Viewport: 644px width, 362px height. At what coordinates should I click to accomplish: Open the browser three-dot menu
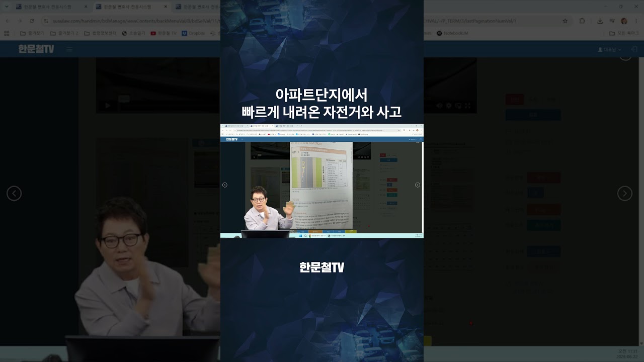click(x=636, y=21)
